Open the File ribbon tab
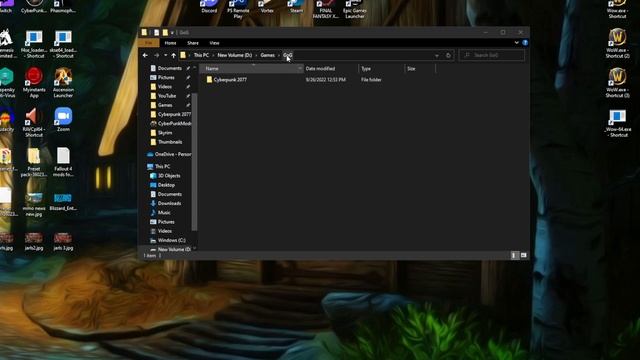Image resolution: width=640 pixels, height=360 pixels. click(149, 43)
